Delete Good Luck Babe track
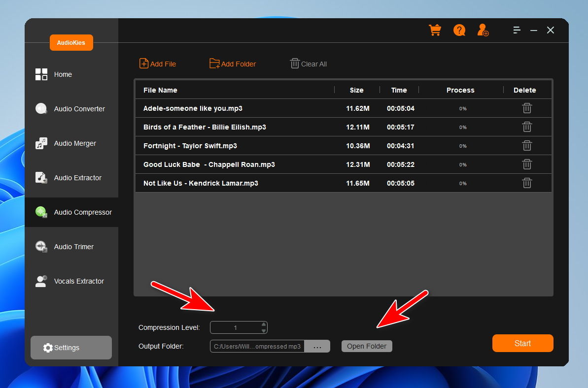 point(527,164)
